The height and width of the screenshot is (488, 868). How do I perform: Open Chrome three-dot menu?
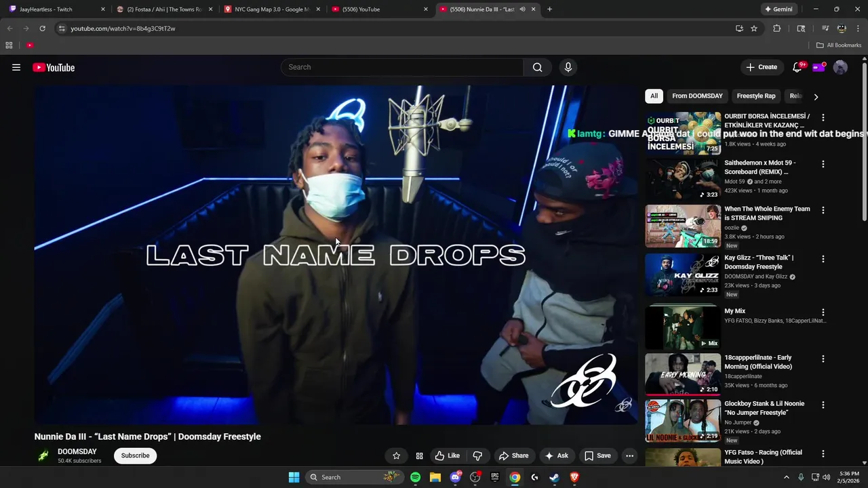click(858, 28)
